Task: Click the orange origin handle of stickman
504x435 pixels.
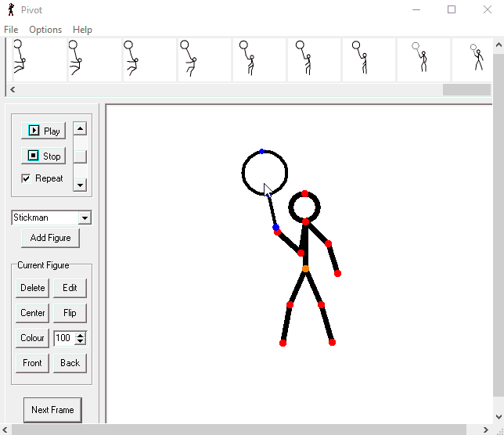Action: click(x=306, y=268)
